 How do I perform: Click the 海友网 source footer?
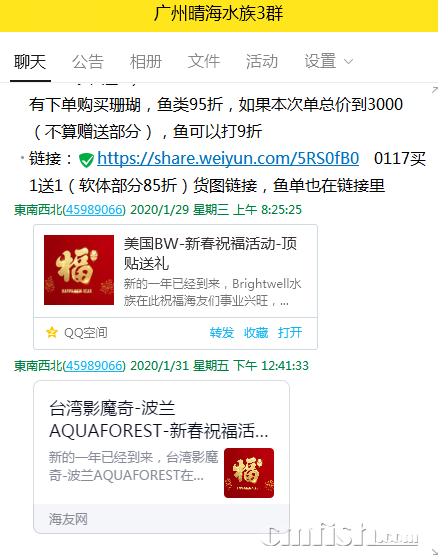[68, 519]
